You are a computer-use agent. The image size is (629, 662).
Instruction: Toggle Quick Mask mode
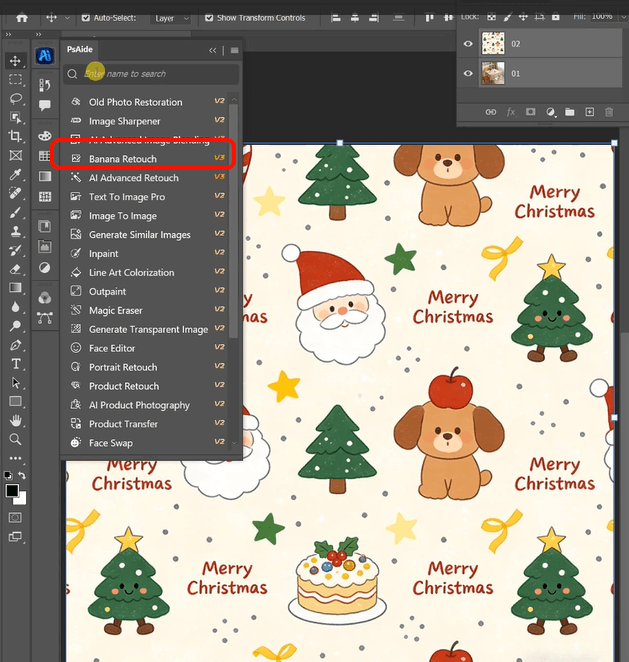(x=15, y=518)
